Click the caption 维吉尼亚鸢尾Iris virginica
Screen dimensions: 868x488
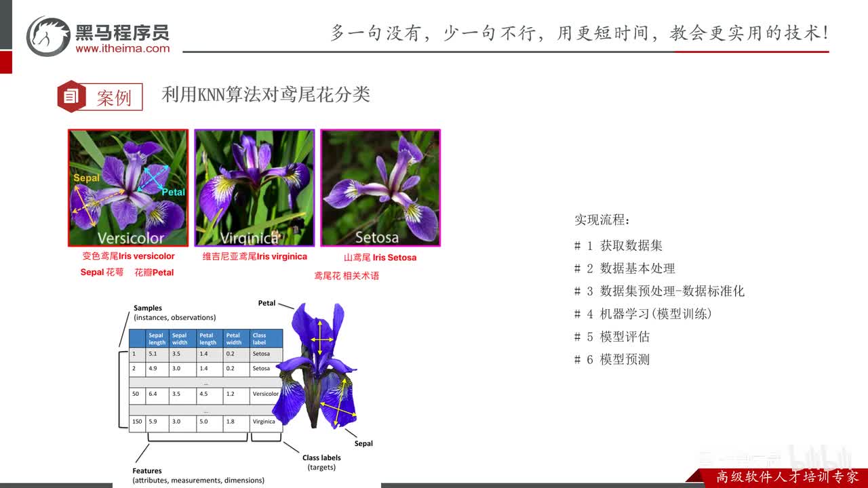pos(255,256)
